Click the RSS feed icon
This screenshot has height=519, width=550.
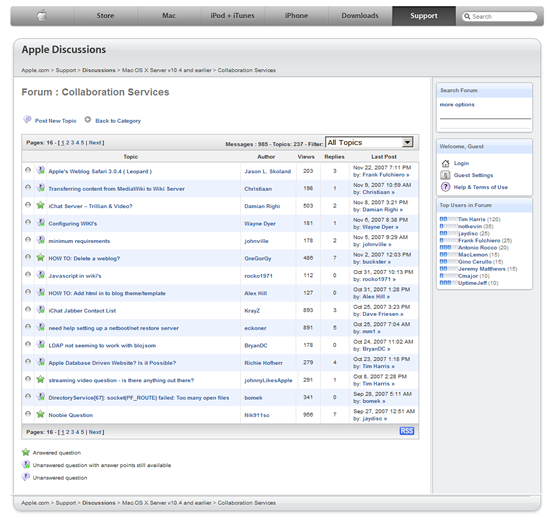(407, 431)
